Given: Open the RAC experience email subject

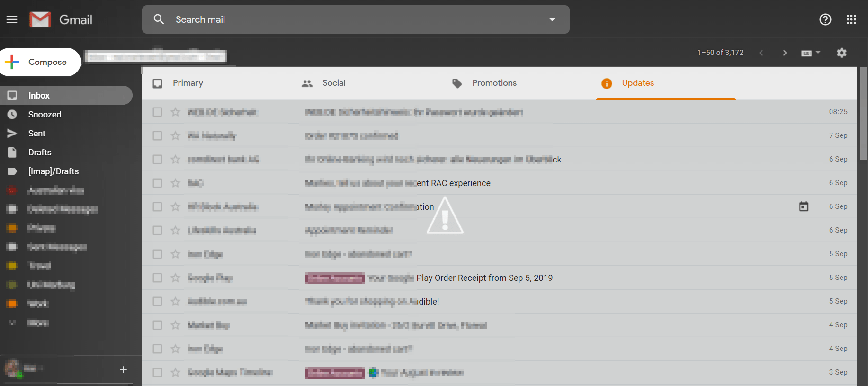Looking at the screenshot, I should (x=398, y=183).
